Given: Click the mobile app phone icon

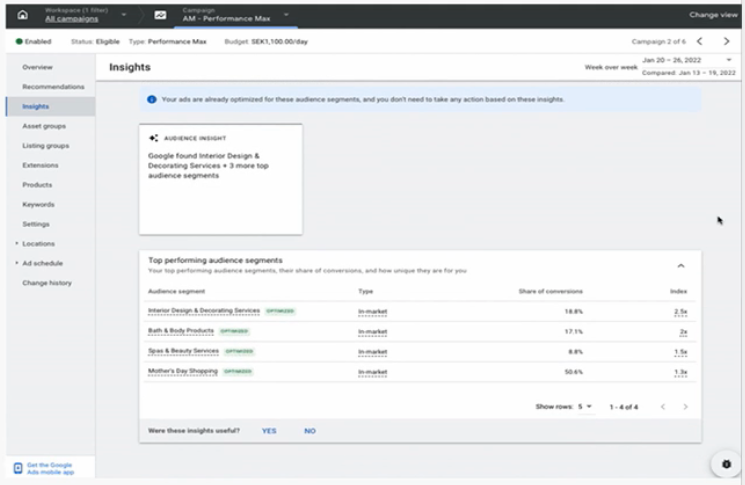Looking at the screenshot, I should (18, 468).
